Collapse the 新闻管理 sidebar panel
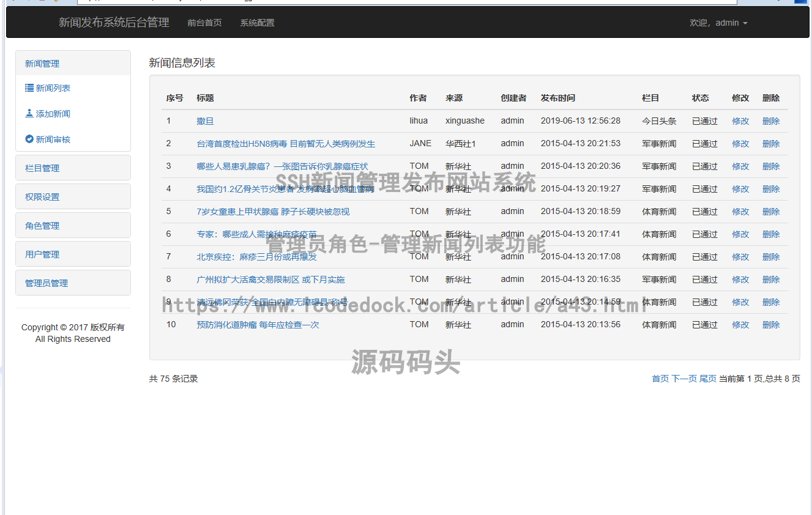The image size is (812, 515). point(42,64)
